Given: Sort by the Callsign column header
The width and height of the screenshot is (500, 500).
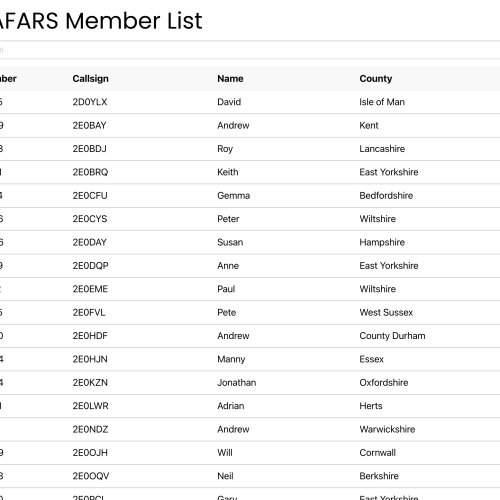Looking at the screenshot, I should (x=90, y=79).
